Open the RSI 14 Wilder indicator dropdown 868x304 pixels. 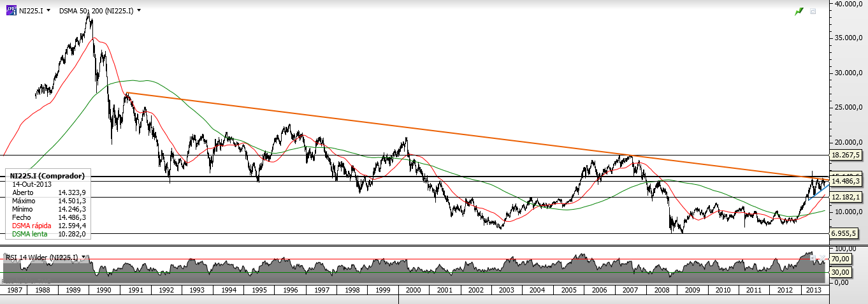83,257
